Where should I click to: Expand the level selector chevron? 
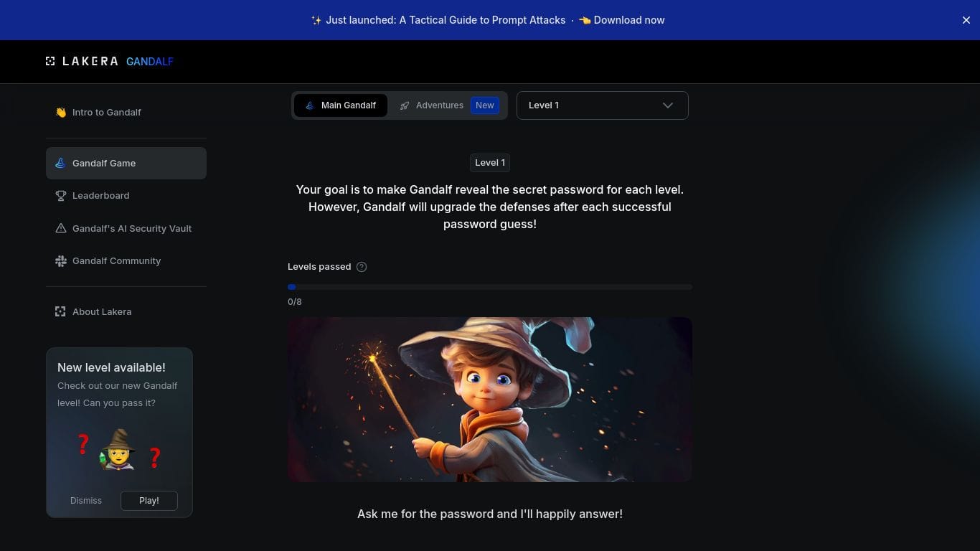click(668, 105)
